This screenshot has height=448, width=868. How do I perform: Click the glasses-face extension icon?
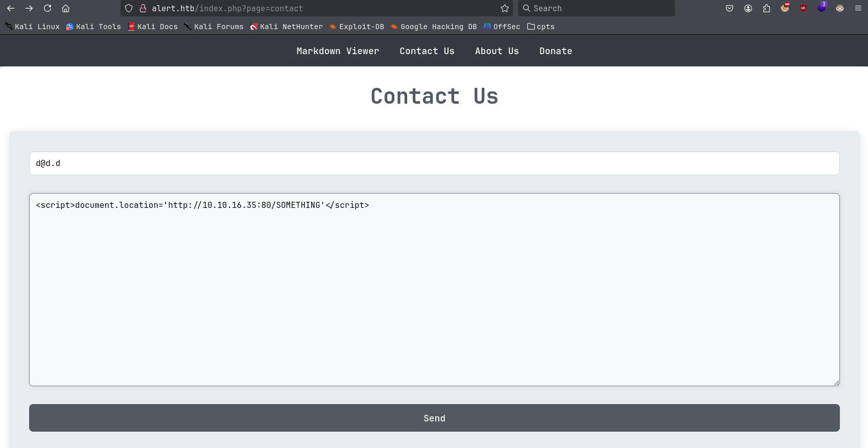pos(840,8)
